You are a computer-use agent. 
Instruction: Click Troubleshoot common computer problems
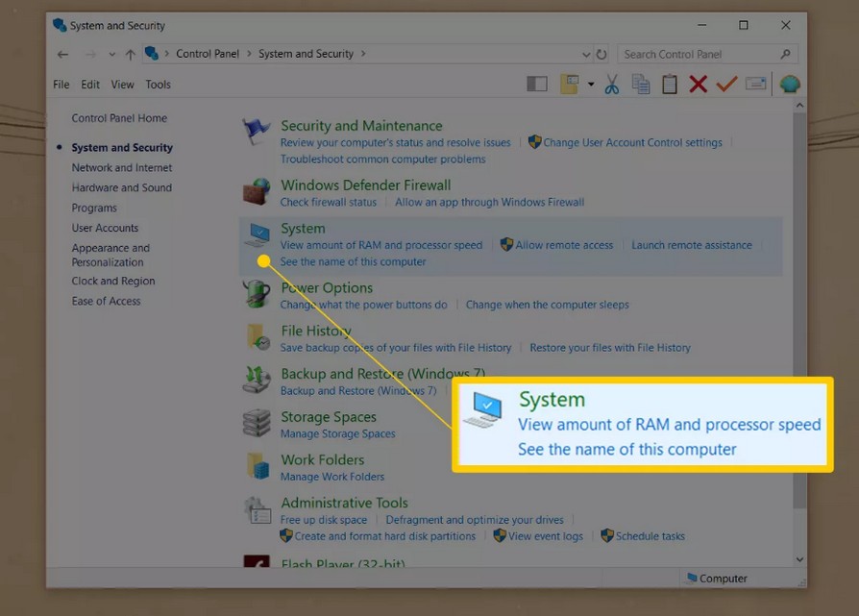pos(383,159)
